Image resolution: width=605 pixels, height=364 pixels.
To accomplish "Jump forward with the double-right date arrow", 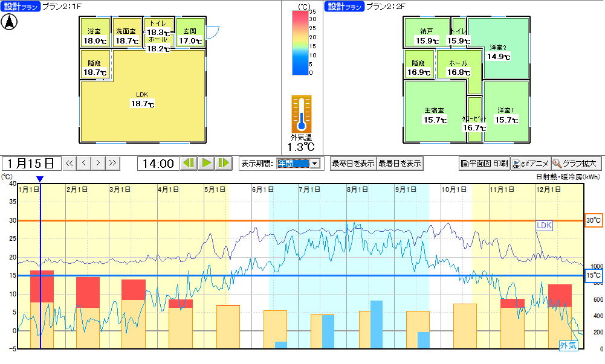I will tap(112, 163).
